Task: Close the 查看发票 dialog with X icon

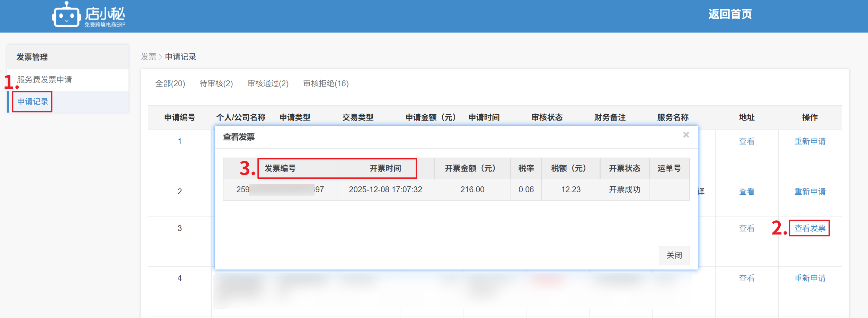Action: (686, 135)
